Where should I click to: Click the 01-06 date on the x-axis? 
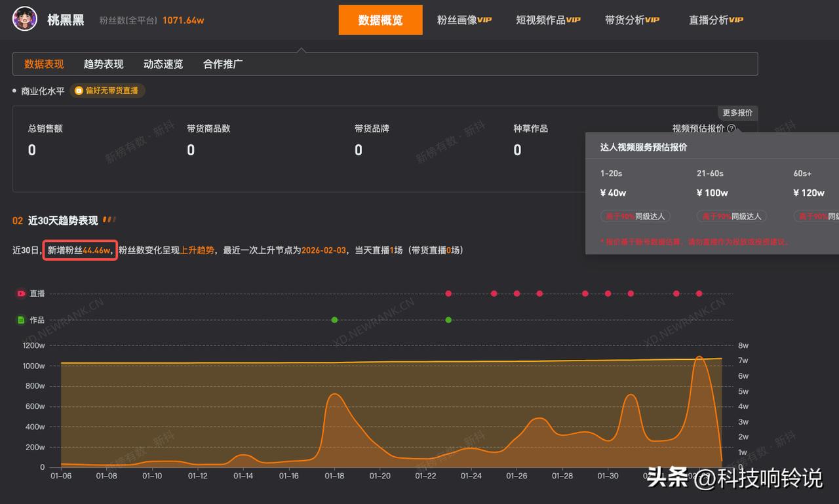[61, 476]
